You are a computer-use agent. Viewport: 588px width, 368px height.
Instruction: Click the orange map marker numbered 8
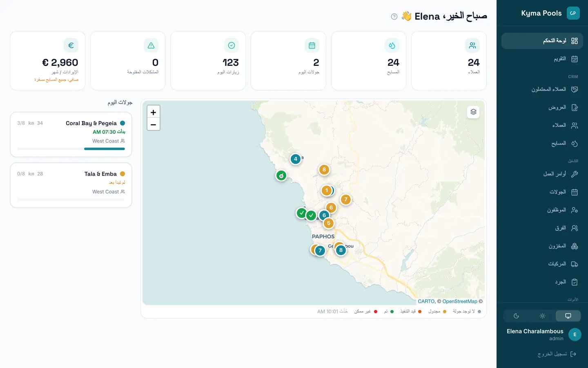click(x=324, y=170)
